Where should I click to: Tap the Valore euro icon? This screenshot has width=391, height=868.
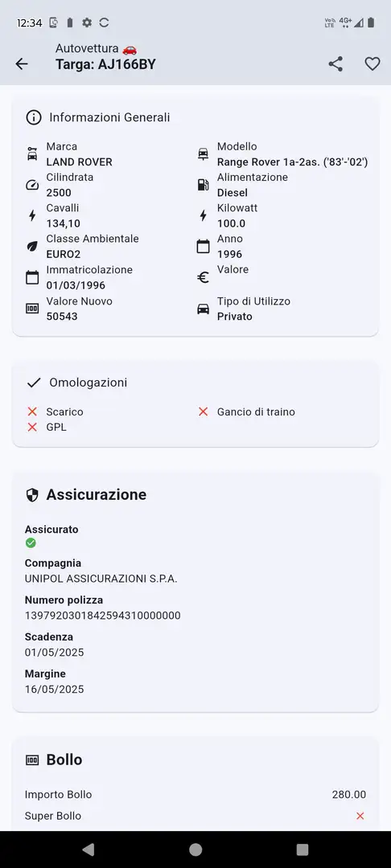coord(204,277)
